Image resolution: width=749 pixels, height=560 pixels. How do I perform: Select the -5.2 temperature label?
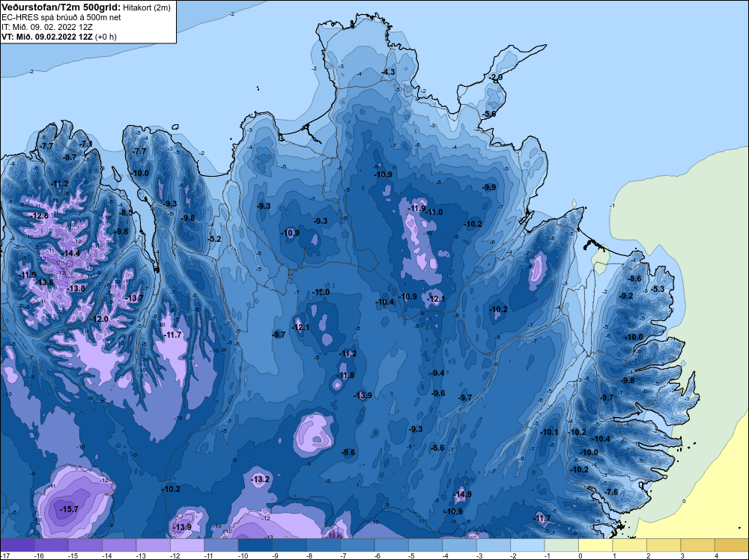pyautogui.click(x=215, y=239)
